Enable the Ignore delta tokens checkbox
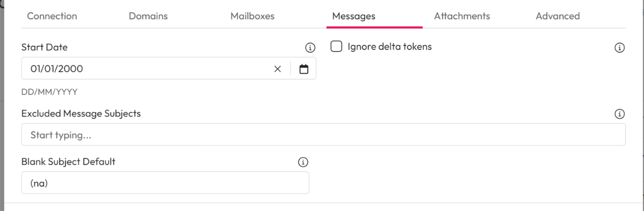This screenshot has width=644, height=211. pyautogui.click(x=336, y=46)
